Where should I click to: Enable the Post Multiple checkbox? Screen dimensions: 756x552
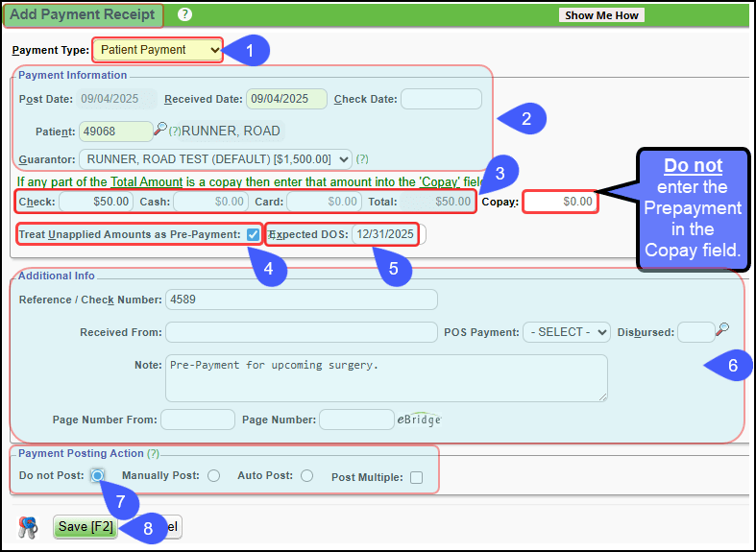coord(416,477)
